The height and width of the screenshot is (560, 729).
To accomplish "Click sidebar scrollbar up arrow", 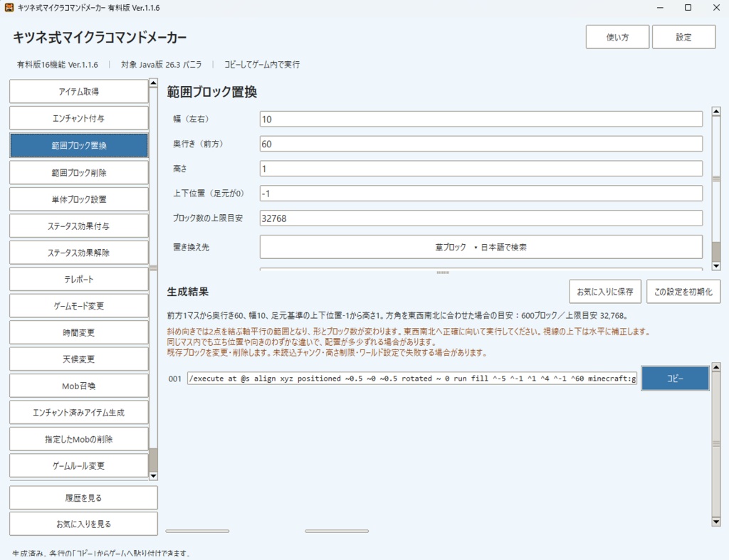I will pos(153,83).
